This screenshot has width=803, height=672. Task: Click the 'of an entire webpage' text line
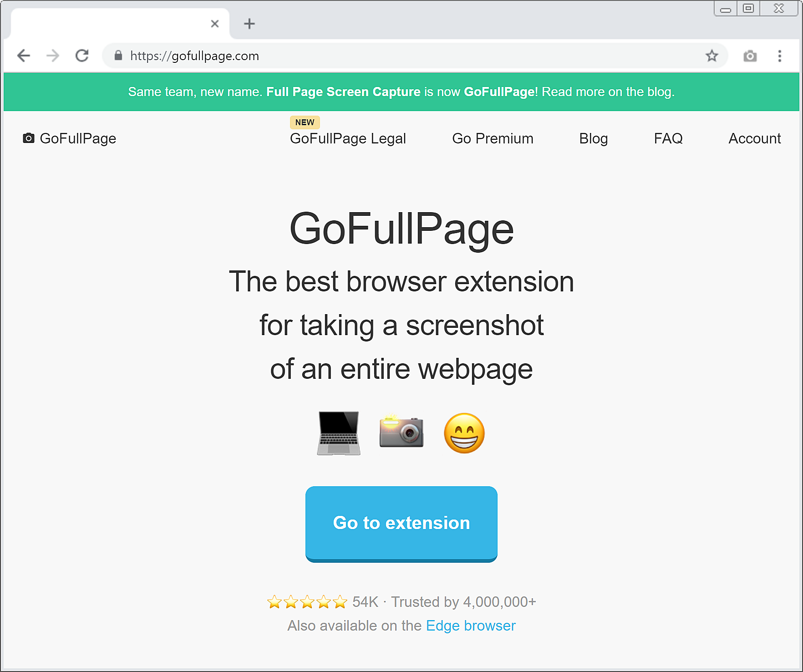401,369
